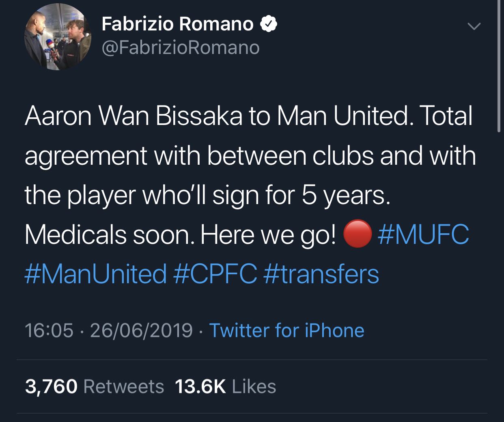Screen dimensions: 504x422
Task: View the 3,760 Retweets list
Action: click(x=95, y=386)
